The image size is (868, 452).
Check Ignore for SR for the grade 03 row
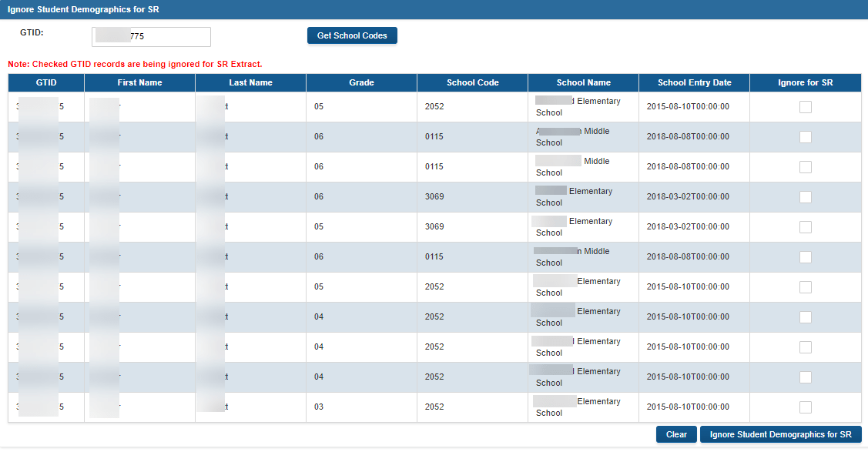(x=805, y=407)
